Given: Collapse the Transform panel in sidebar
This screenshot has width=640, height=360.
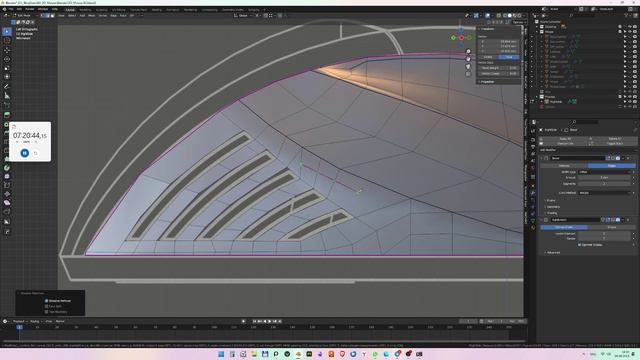Looking at the screenshot, I should [487, 29].
